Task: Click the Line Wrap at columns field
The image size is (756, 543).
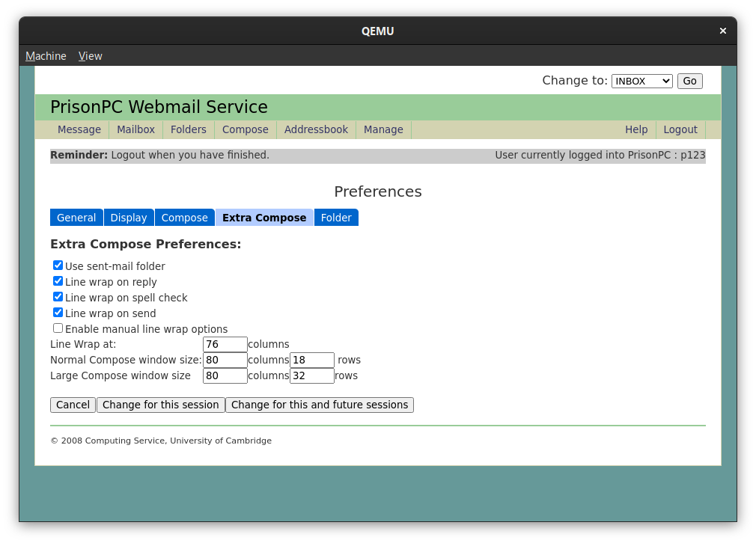Action: tap(225, 345)
